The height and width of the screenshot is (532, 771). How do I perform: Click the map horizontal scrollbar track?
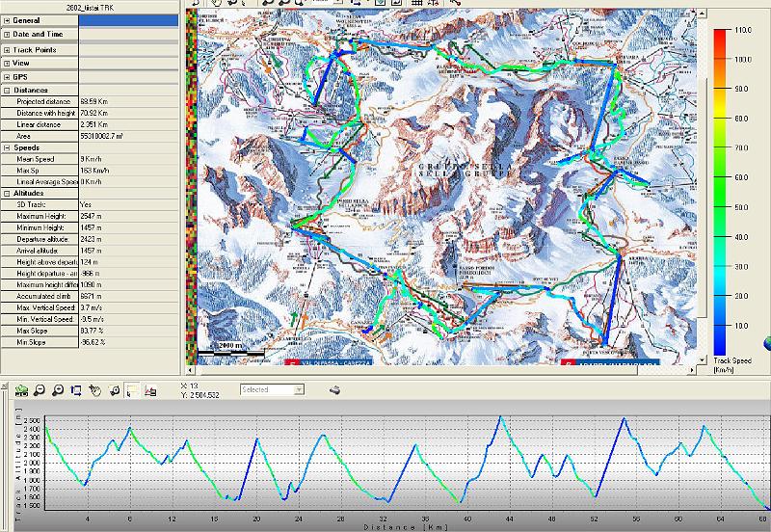[442, 370]
